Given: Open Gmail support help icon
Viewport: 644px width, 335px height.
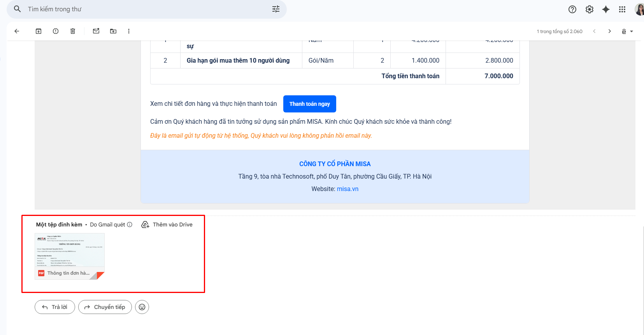Looking at the screenshot, I should point(572,9).
